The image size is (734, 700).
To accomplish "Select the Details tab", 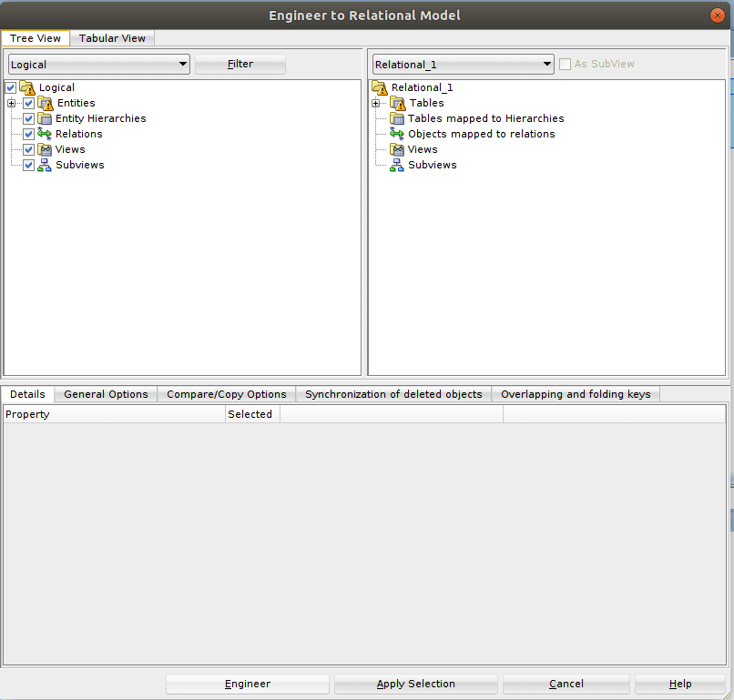I will [27, 394].
